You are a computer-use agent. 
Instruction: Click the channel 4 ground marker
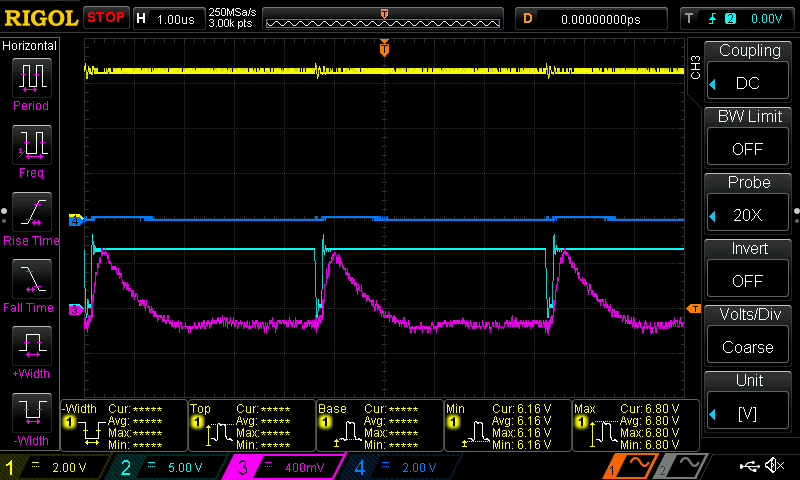coord(76,221)
